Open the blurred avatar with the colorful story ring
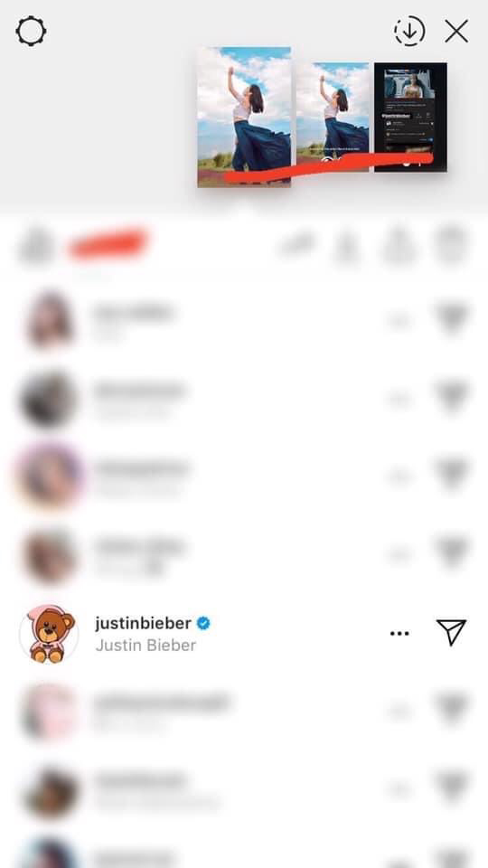 [49, 476]
